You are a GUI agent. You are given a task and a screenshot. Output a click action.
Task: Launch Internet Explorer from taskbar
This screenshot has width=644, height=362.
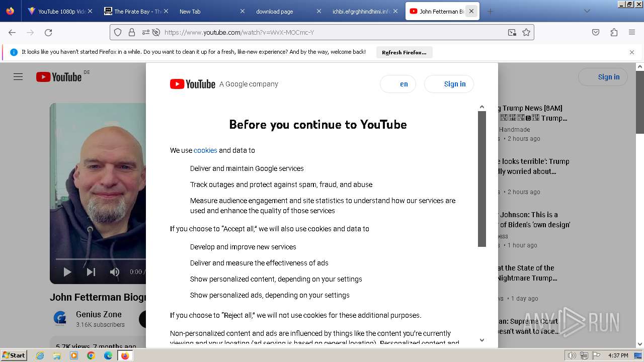coord(40,355)
